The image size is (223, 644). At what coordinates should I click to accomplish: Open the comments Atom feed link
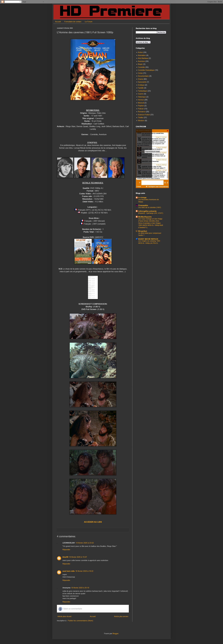(x=80, y=621)
